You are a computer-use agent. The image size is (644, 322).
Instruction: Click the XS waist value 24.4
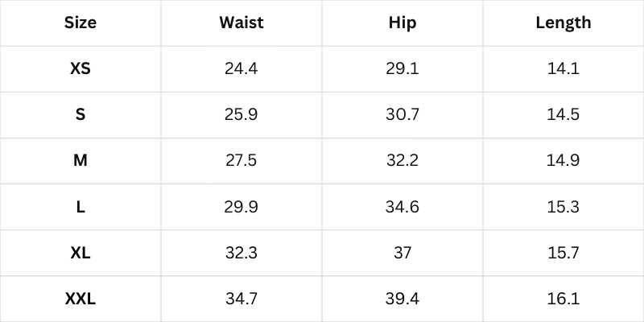[242, 69]
